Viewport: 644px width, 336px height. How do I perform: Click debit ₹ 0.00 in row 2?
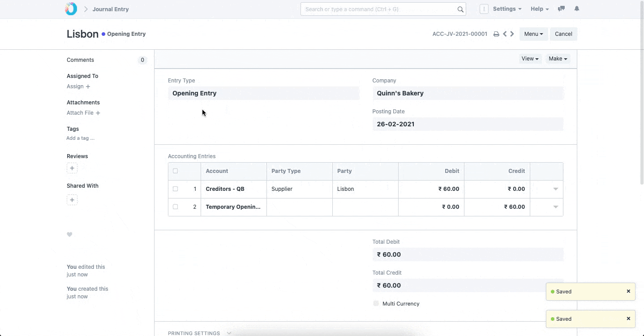(x=431, y=207)
